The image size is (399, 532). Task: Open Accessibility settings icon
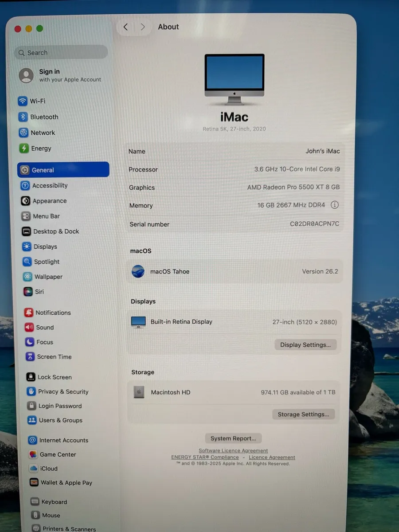point(26,185)
